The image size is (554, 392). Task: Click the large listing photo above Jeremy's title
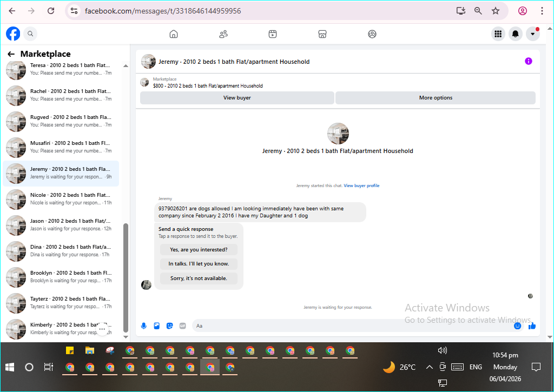tap(338, 134)
